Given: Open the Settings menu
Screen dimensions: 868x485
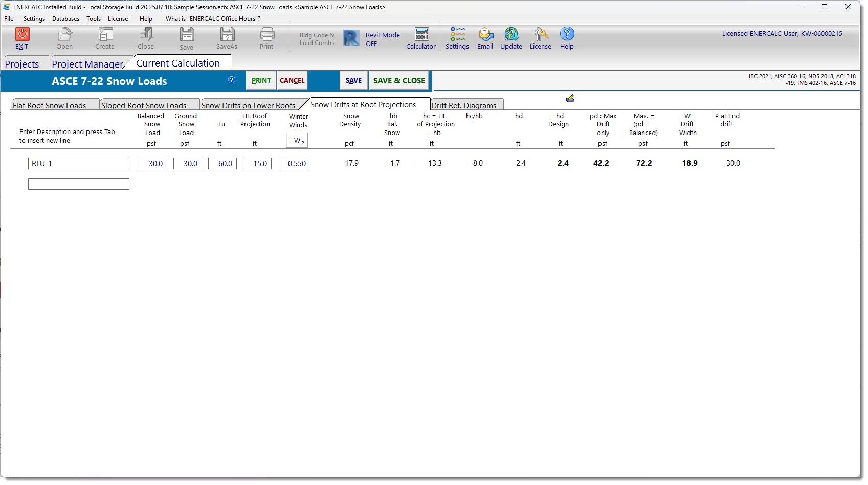Looking at the screenshot, I should [x=34, y=19].
